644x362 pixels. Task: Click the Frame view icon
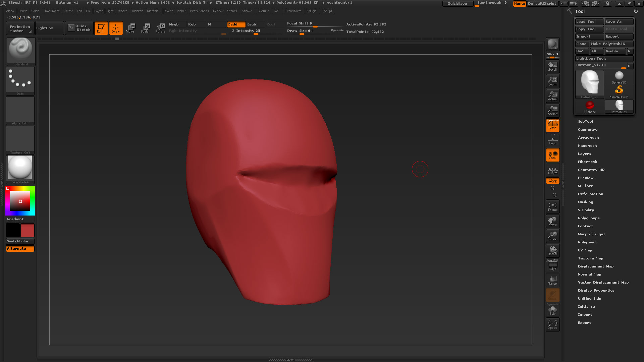(x=552, y=206)
